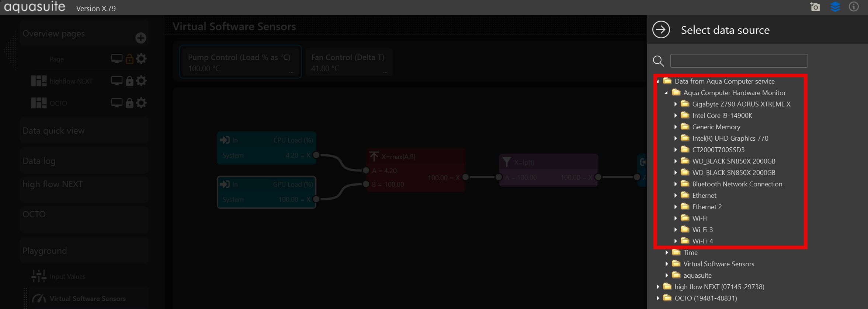Click the folder icon of Generic Memory
Screen dimensions: 868x309
coord(685,127)
